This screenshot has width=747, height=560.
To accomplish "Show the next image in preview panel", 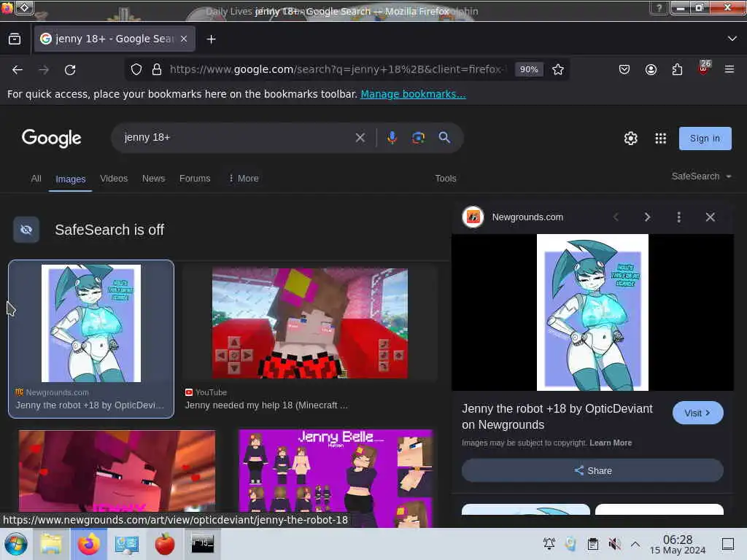I will [x=647, y=217].
